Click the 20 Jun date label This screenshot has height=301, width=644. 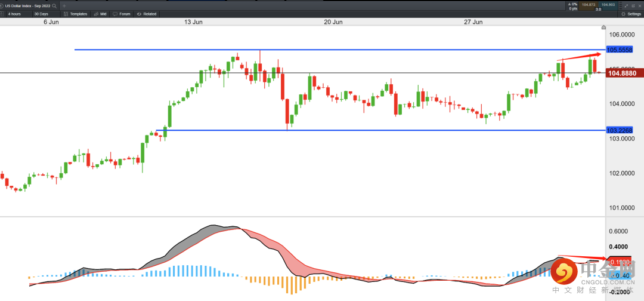pos(333,22)
